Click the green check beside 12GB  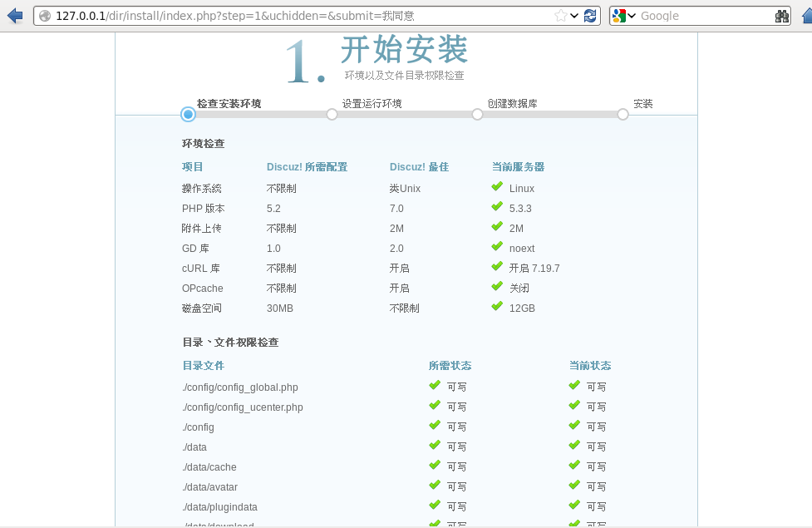pyautogui.click(x=497, y=306)
